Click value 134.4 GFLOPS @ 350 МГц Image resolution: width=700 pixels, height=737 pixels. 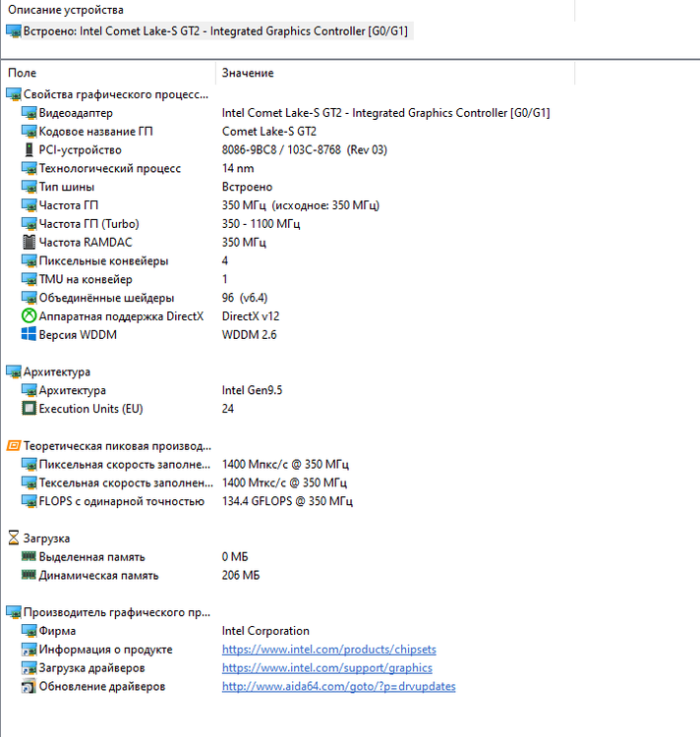(287, 501)
